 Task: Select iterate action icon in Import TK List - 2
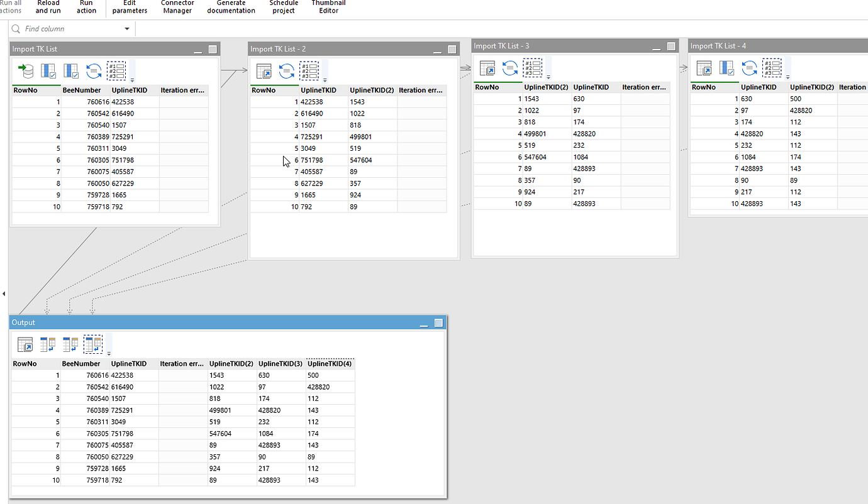click(287, 70)
